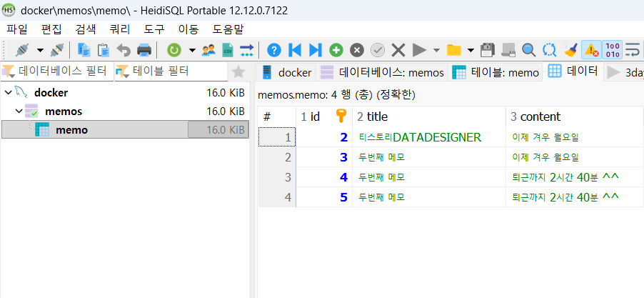
Task: Click the Run query play icon
Action: click(x=419, y=50)
